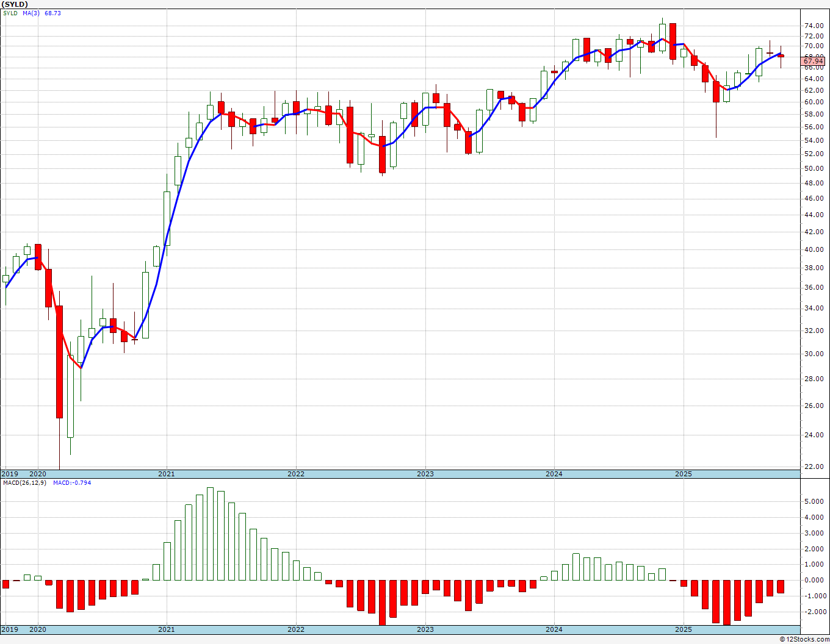Screen dimensions: 830x644
Task: Click the 0.000 MACD axis label
Action: [815, 580]
